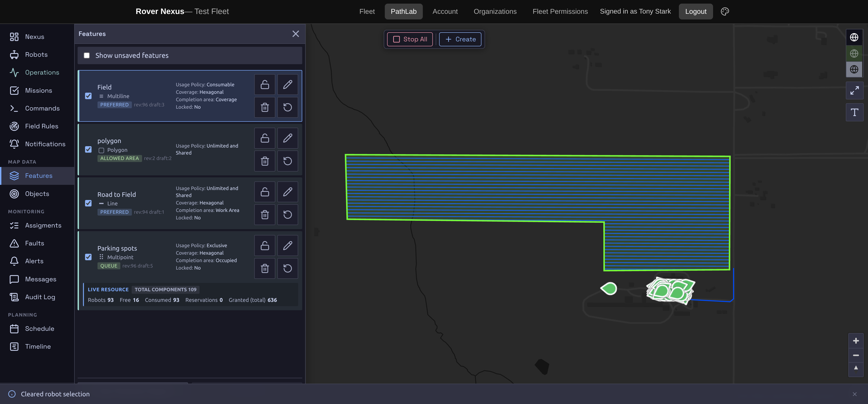
Task: Select the third globe map layer
Action: [854, 69]
